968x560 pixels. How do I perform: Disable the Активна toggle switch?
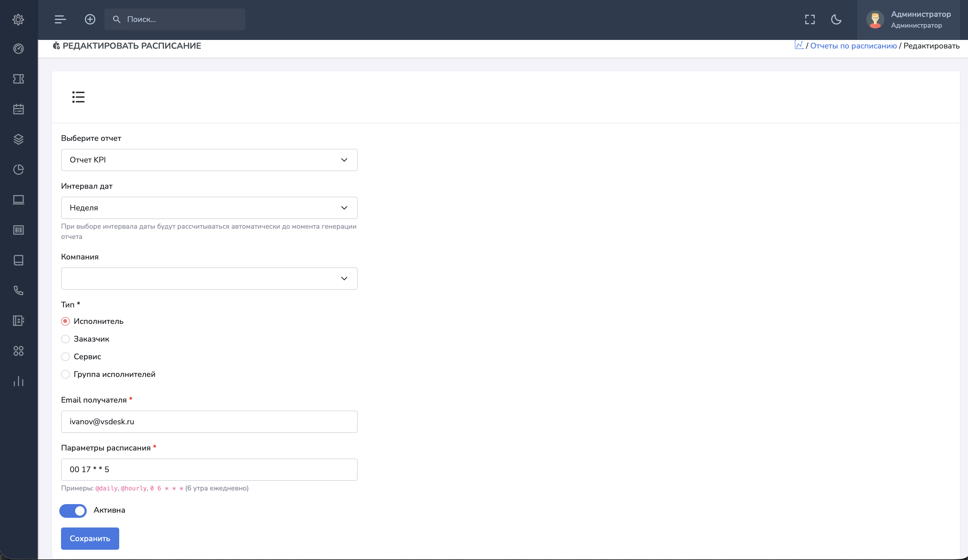coord(73,510)
